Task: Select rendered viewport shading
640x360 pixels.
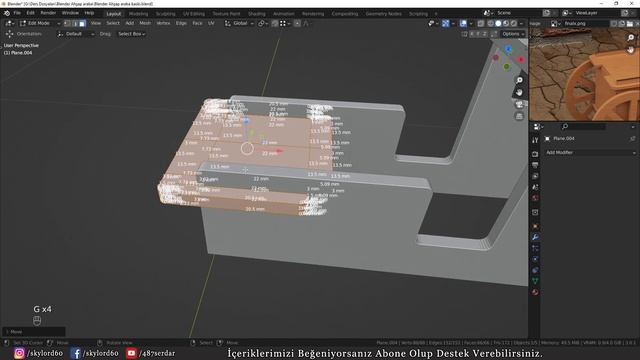Action: (x=514, y=23)
